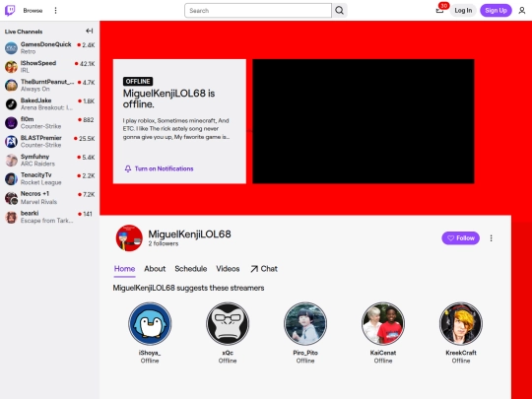This screenshot has height=399, width=532.
Task: Click the Log In button
Action: (463, 11)
